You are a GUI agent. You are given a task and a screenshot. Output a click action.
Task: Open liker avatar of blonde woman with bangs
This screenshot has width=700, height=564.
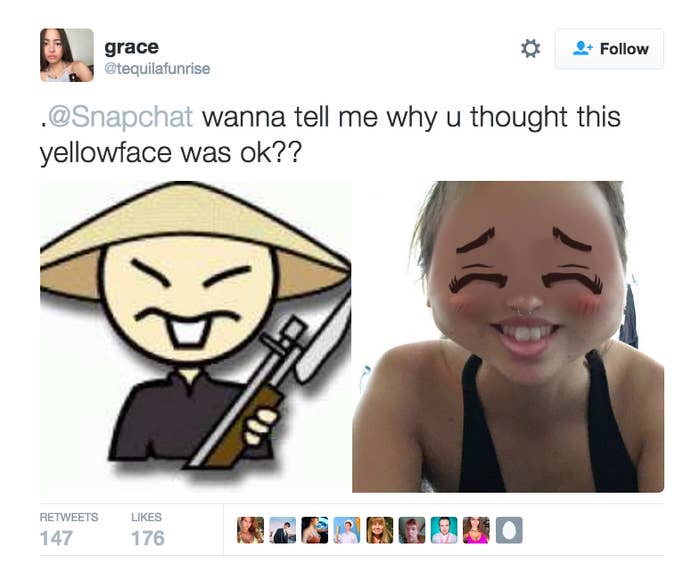tap(379, 530)
